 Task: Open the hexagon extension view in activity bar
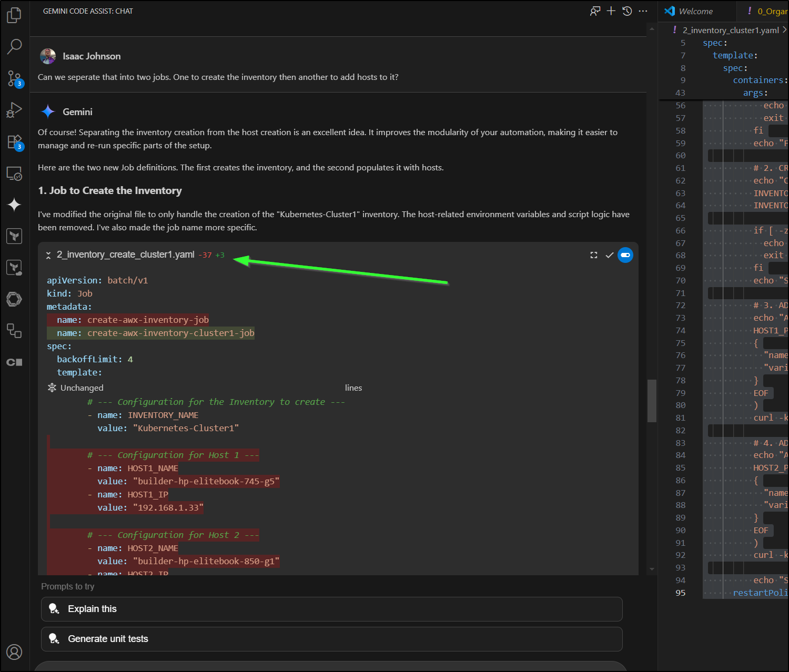14,299
